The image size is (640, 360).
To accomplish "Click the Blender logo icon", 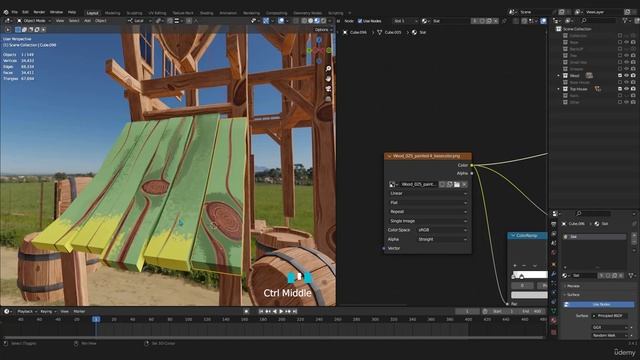I will tap(6, 12).
